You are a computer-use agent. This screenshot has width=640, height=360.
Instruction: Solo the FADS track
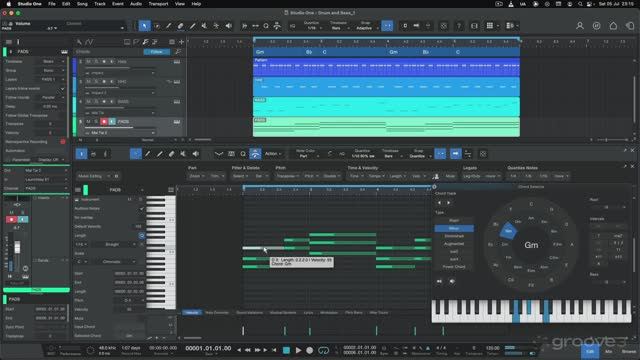point(96,122)
